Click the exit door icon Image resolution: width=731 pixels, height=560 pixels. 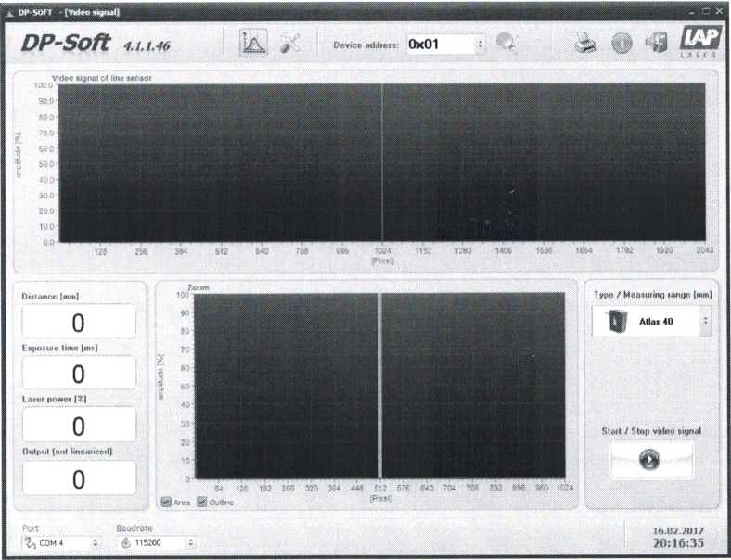point(657,43)
